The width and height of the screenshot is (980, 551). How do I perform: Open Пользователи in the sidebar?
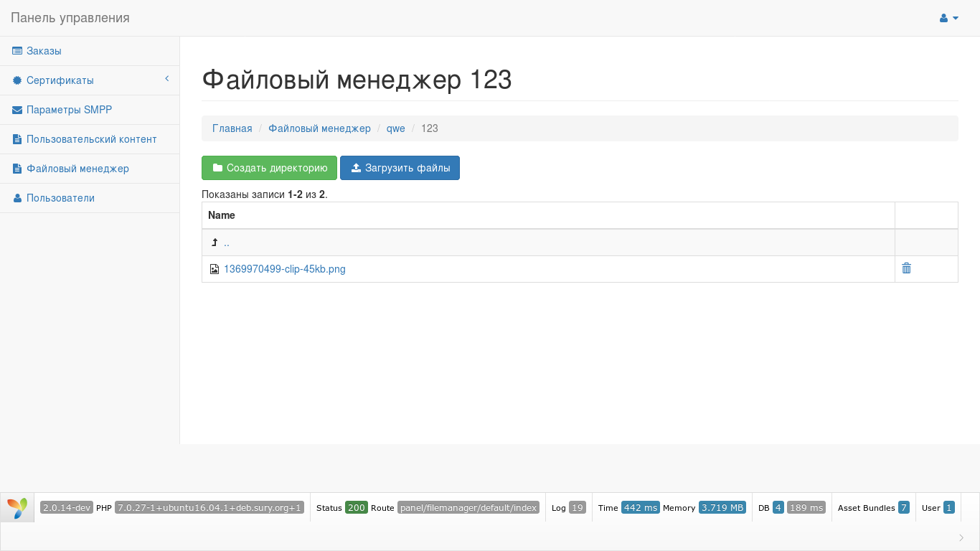(90, 198)
